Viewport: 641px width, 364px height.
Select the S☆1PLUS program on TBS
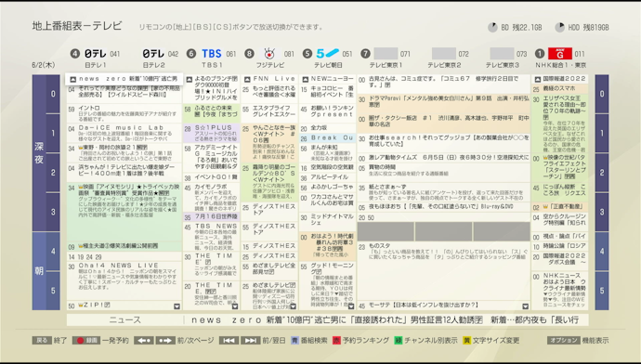pos(212,134)
